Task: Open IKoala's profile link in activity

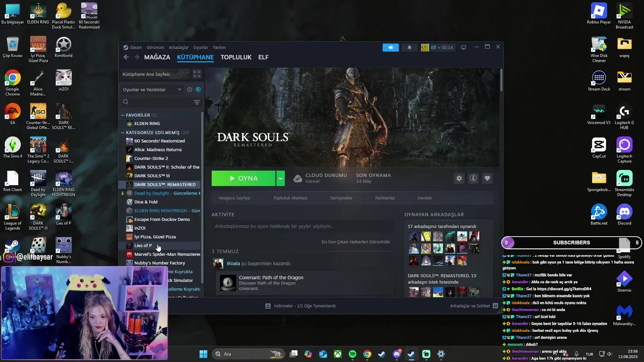Action: tap(233, 263)
